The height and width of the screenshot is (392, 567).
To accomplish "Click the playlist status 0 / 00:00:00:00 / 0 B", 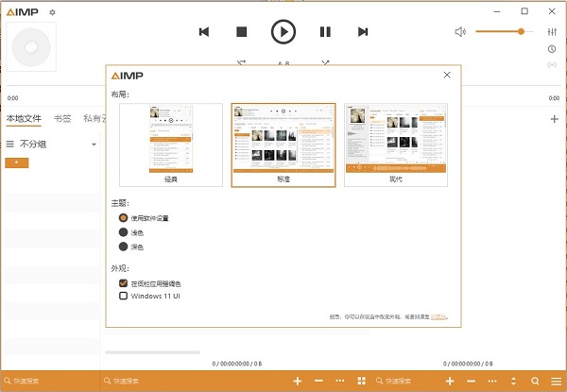I will pos(468,364).
